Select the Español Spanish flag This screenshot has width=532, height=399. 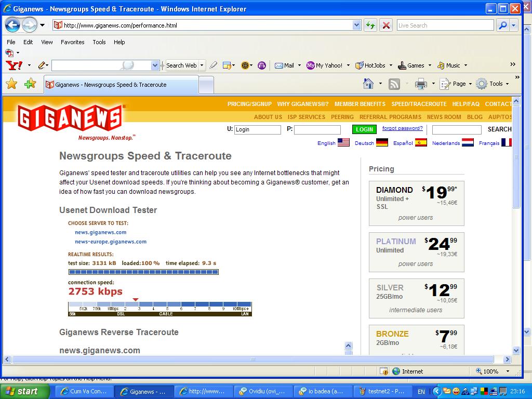[421, 142]
